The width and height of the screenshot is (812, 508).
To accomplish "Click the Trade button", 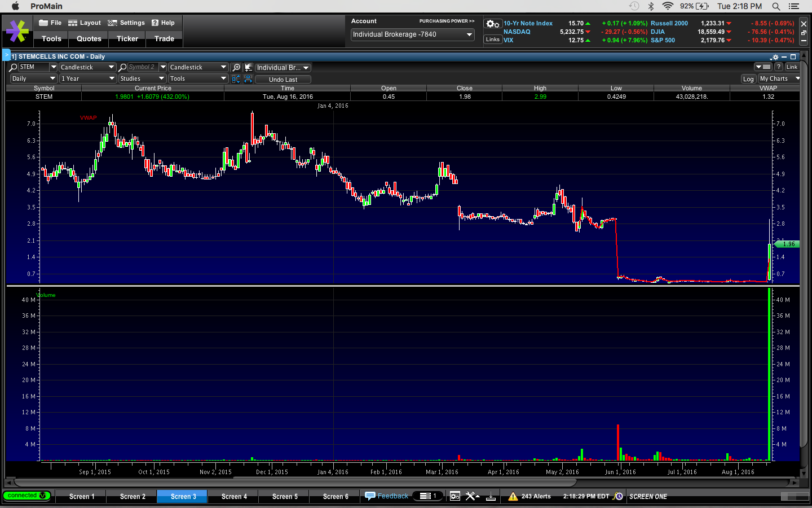I will pos(165,39).
